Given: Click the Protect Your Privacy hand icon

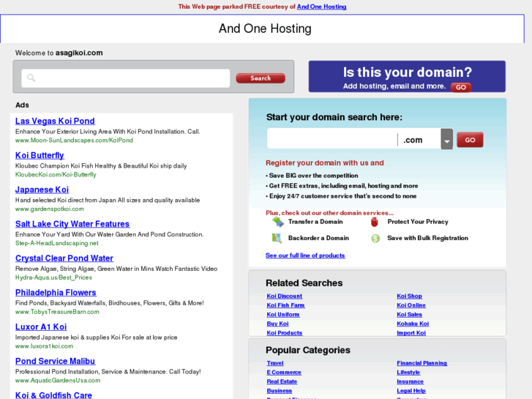Looking at the screenshot, I should (374, 222).
